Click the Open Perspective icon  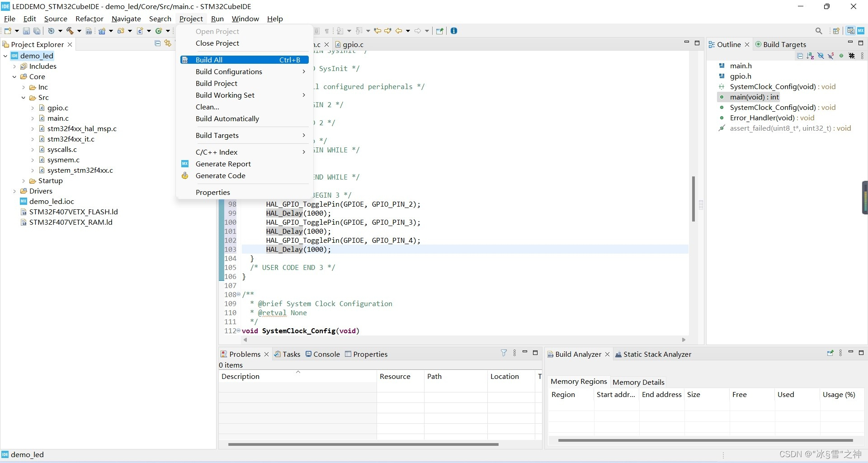click(836, 31)
